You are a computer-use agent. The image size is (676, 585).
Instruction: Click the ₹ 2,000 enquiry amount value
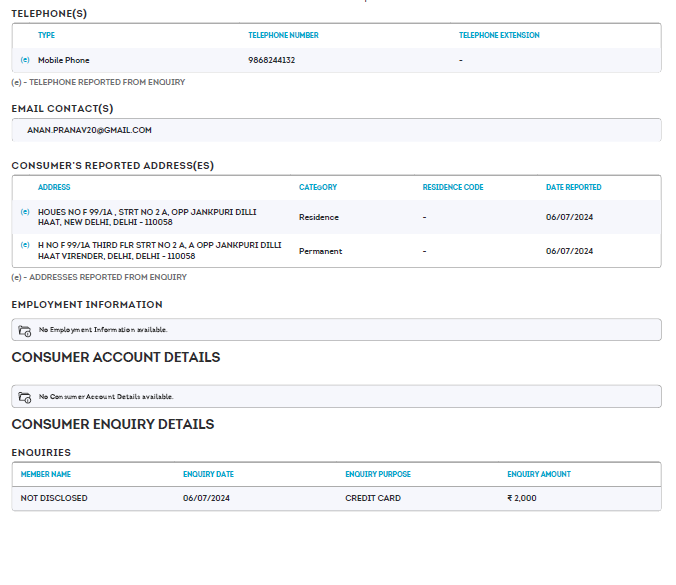coord(522,498)
